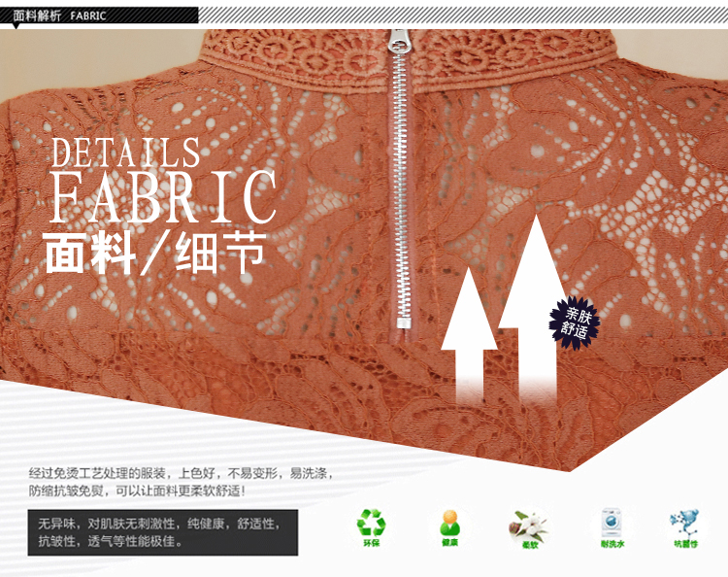This screenshot has width=728, height=577.
Task: Click the dark box starting with 无异味
Action: [x=161, y=532]
